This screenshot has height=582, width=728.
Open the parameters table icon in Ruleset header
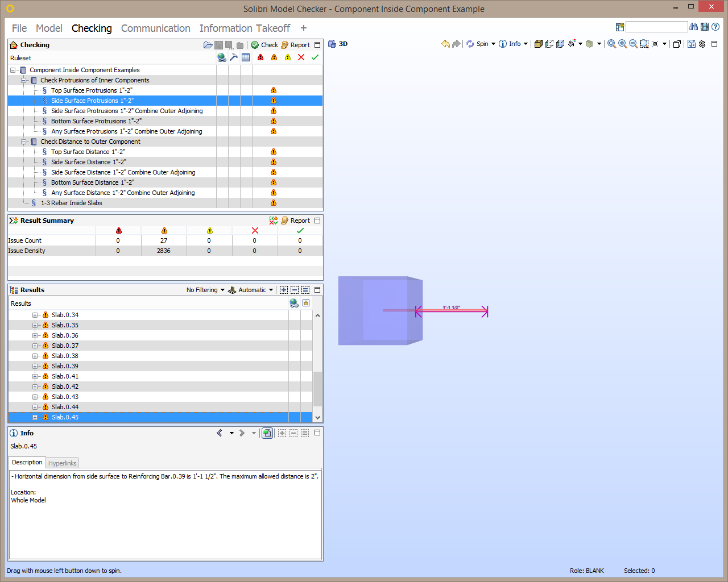[246, 57]
